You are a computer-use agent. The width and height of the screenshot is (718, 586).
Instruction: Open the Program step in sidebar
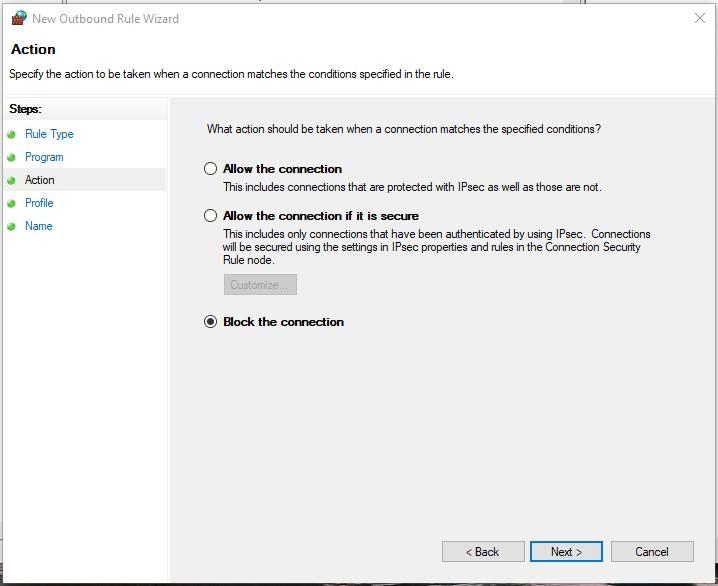pos(44,157)
